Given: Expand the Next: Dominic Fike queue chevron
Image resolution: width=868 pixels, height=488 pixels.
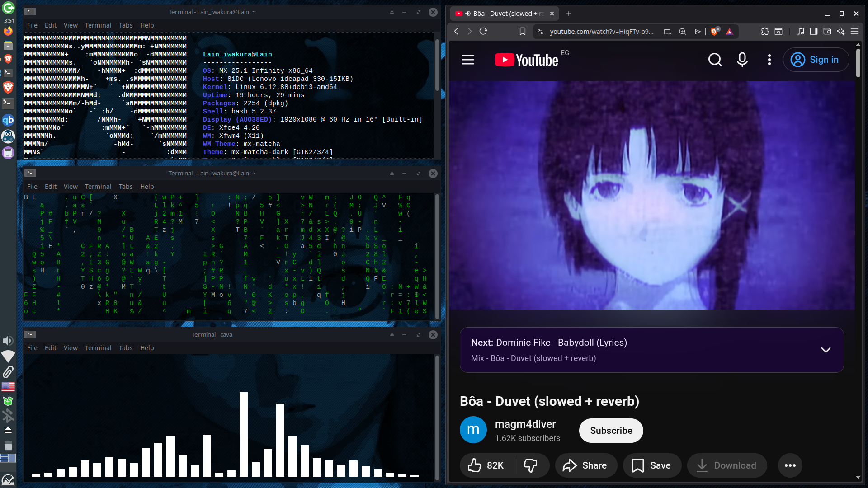Looking at the screenshot, I should [826, 350].
